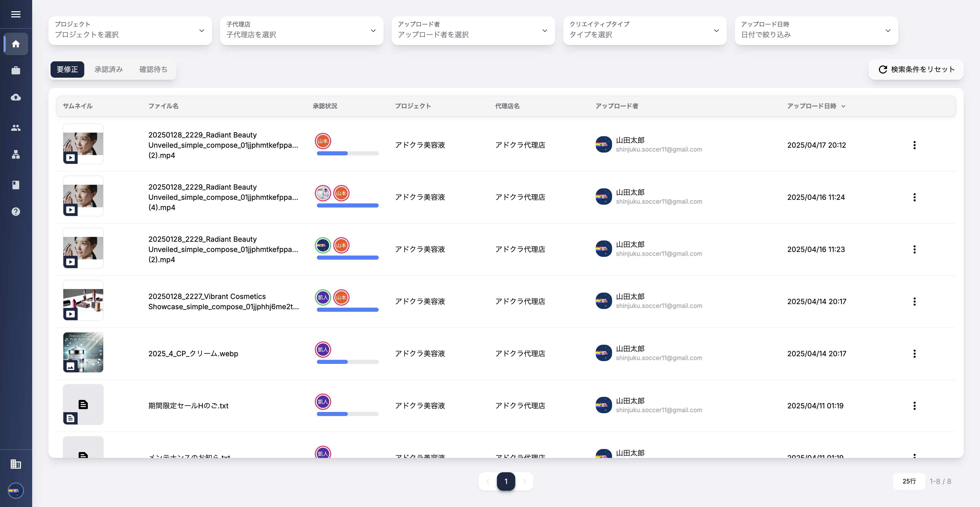Screen dimensions: 980x507
Task: Open user profile avatar at sidebar bottom
Action: (16, 490)
